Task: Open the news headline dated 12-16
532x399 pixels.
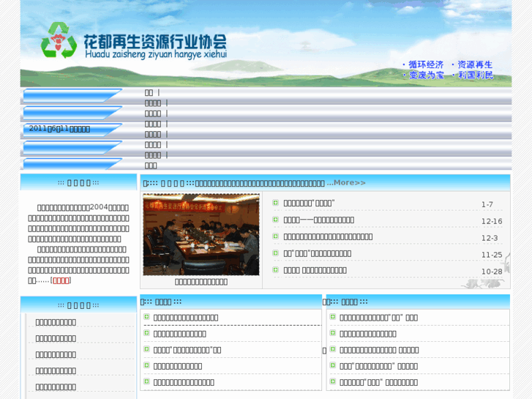Action: (x=319, y=220)
